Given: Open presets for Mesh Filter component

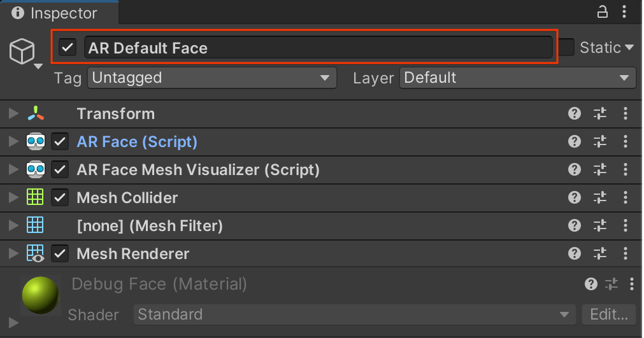Looking at the screenshot, I should 600,226.
